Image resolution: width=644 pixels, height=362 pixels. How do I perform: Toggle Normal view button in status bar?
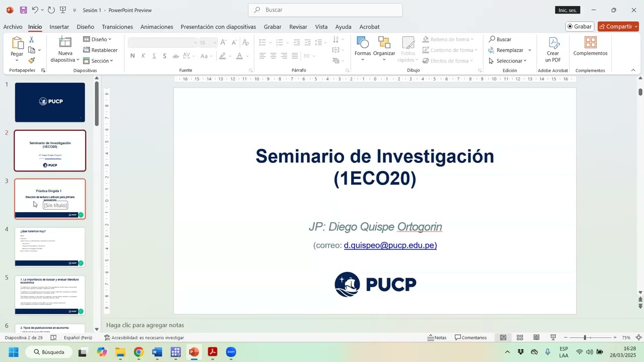(x=503, y=337)
